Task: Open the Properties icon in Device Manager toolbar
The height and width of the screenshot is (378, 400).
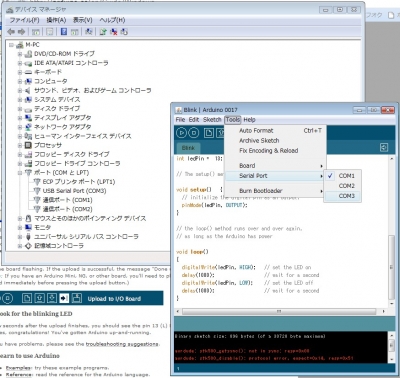Action: [x=50, y=32]
